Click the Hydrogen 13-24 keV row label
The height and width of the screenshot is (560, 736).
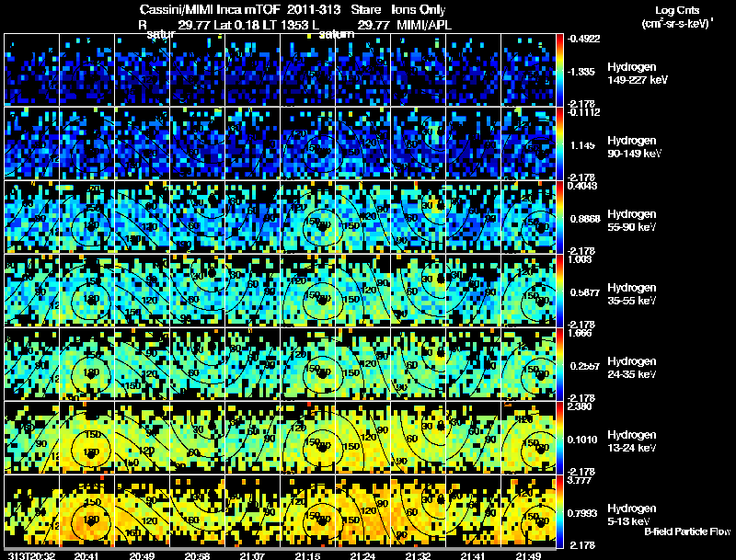coord(632,441)
